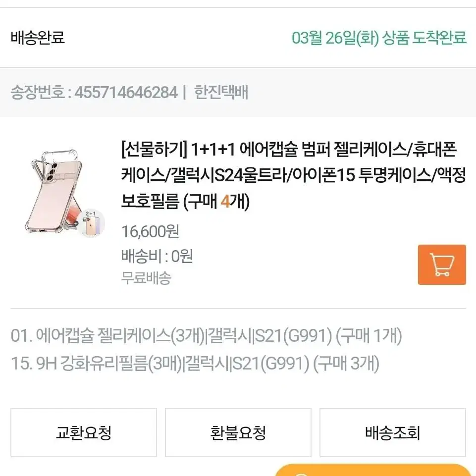Click the 송장번호 label in gray bar
The width and height of the screenshot is (476, 476).
click(x=38, y=92)
